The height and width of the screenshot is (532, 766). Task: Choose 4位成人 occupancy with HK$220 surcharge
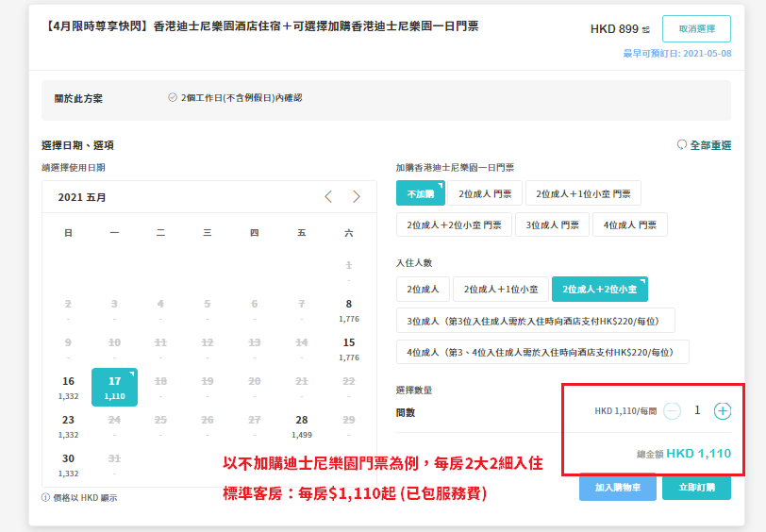click(542, 352)
